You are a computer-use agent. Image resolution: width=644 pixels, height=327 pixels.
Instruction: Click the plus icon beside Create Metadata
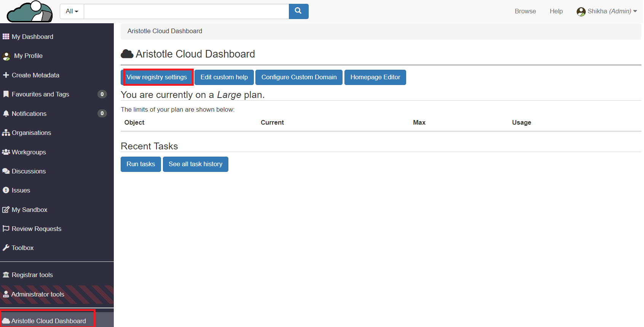coord(6,75)
